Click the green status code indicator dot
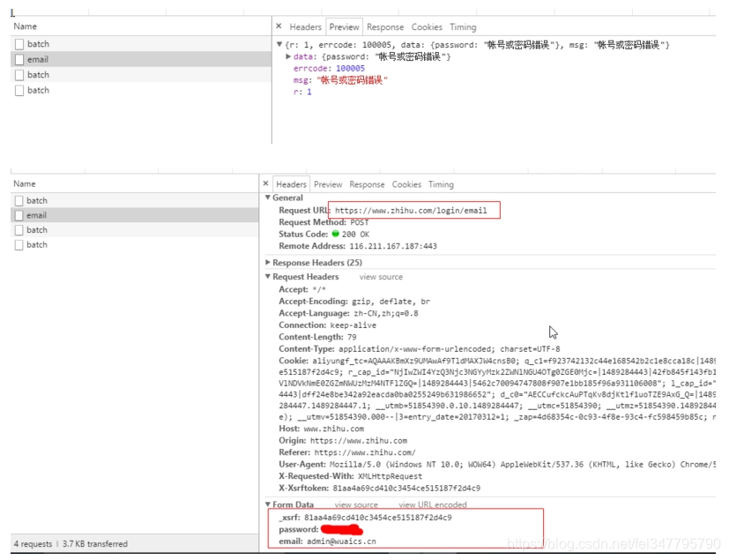This screenshot has width=729, height=560. click(335, 234)
